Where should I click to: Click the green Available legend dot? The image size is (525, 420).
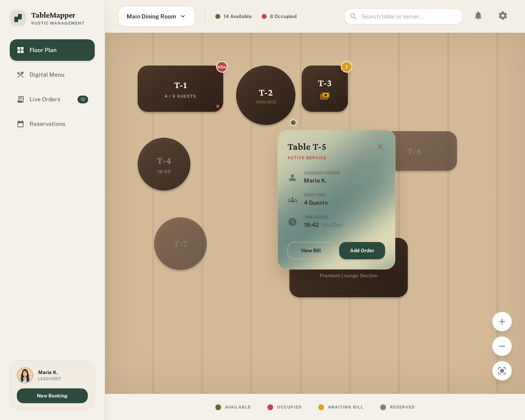[218, 407]
